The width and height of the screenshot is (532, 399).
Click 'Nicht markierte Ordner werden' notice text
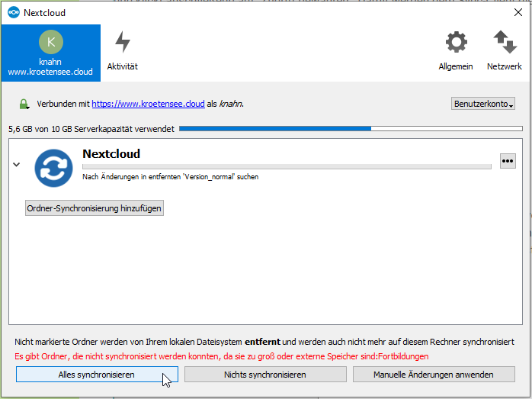(264, 342)
